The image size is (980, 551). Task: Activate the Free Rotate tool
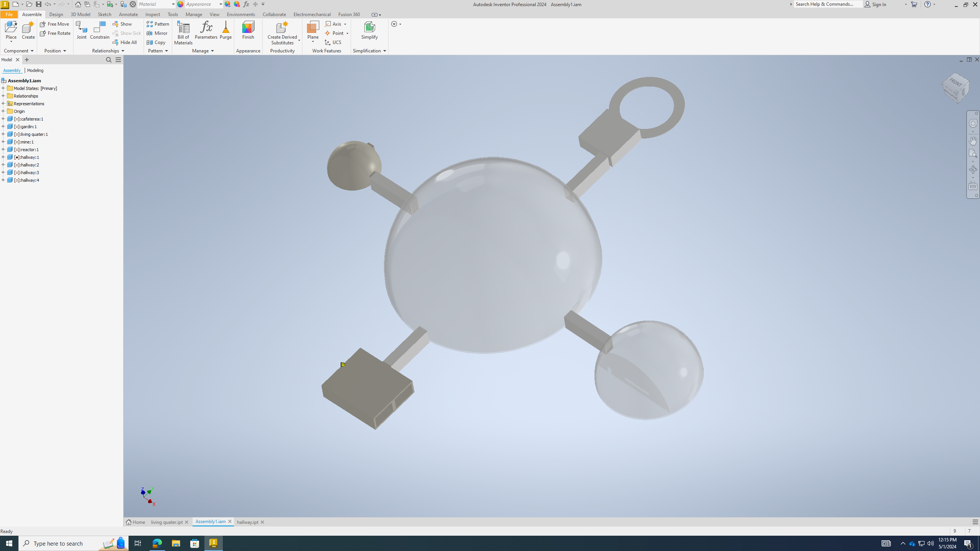(55, 33)
